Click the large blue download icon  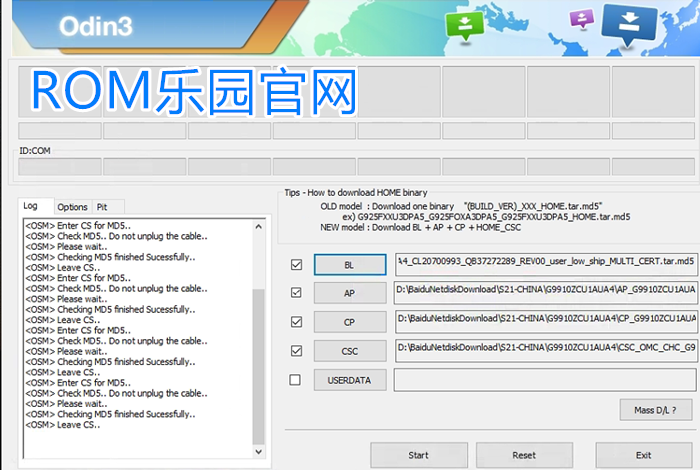tap(629, 23)
